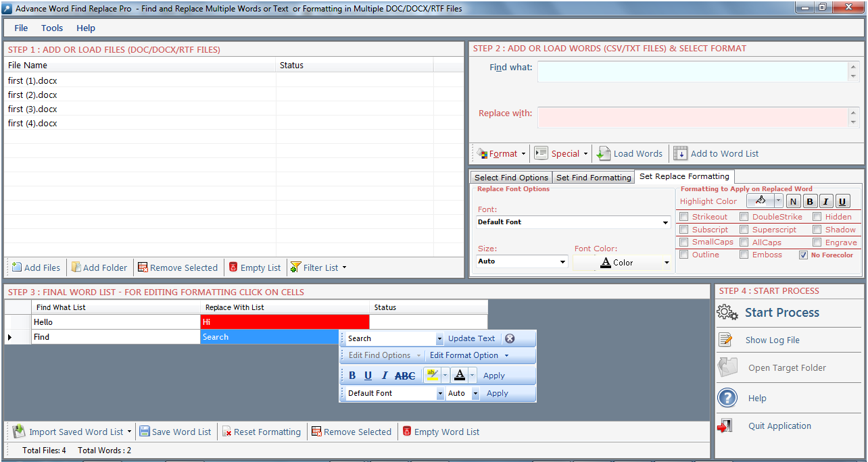This screenshot has width=868, height=462.
Task: Click the Add Folder icon
Action: 76,267
